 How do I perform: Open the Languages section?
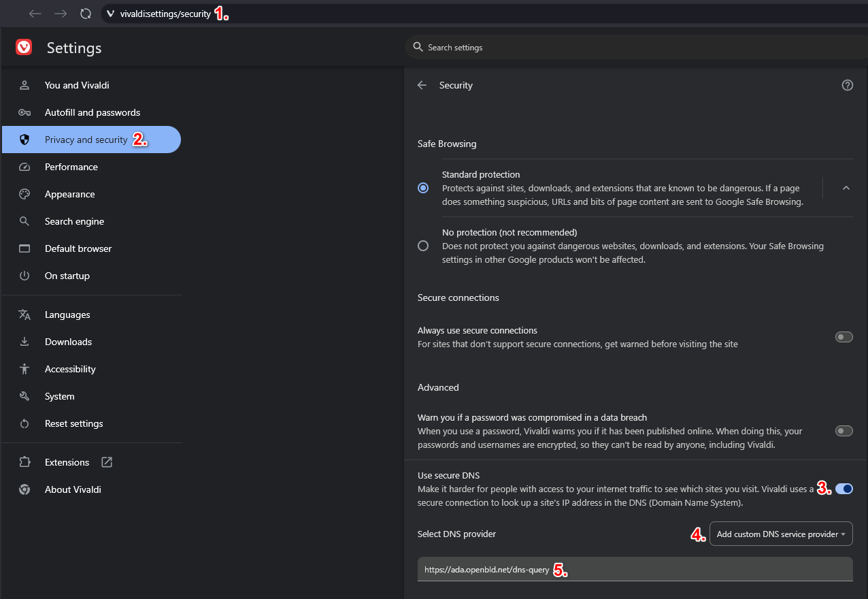click(67, 314)
